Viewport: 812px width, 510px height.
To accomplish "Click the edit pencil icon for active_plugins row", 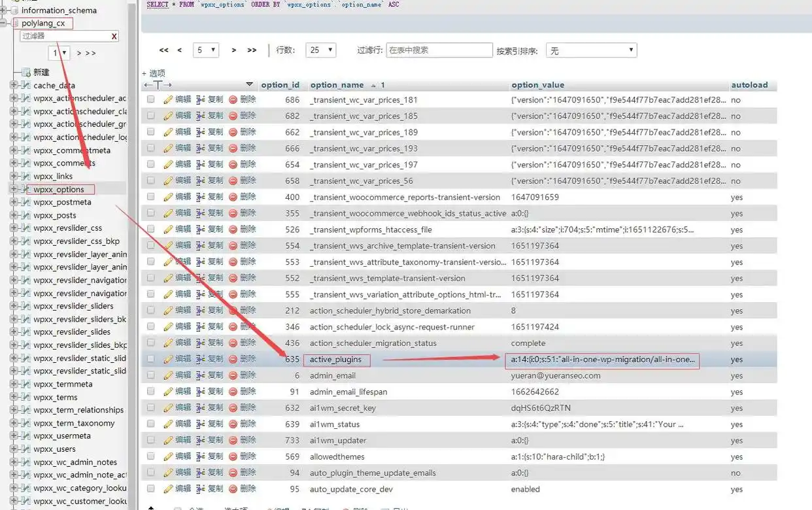I will click(x=168, y=360).
